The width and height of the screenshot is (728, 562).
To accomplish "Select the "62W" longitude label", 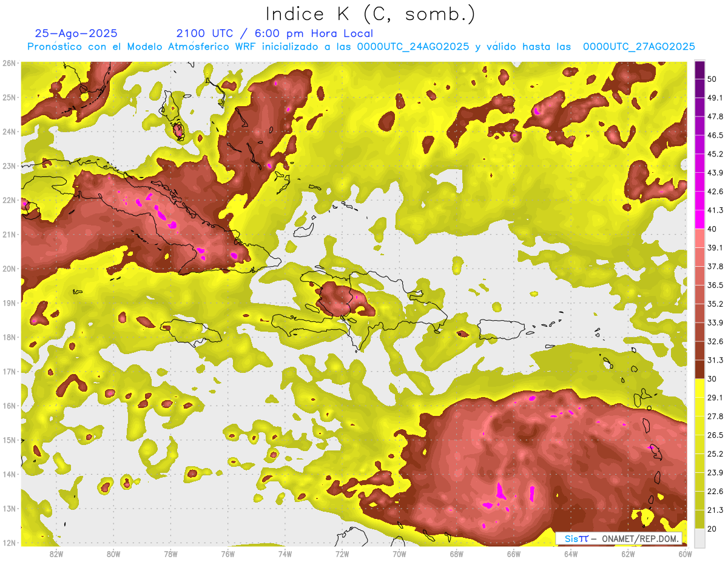I will [628, 554].
